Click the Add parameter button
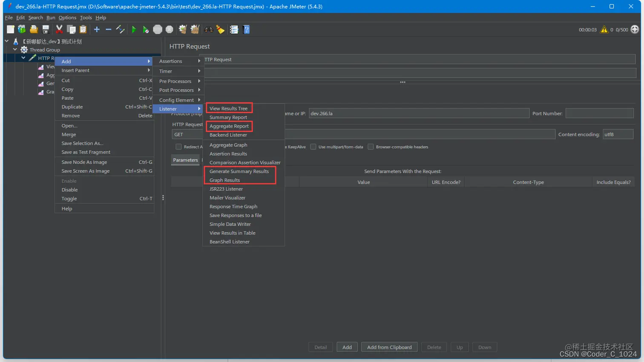Image resolution: width=644 pixels, height=362 pixels. pyautogui.click(x=347, y=347)
